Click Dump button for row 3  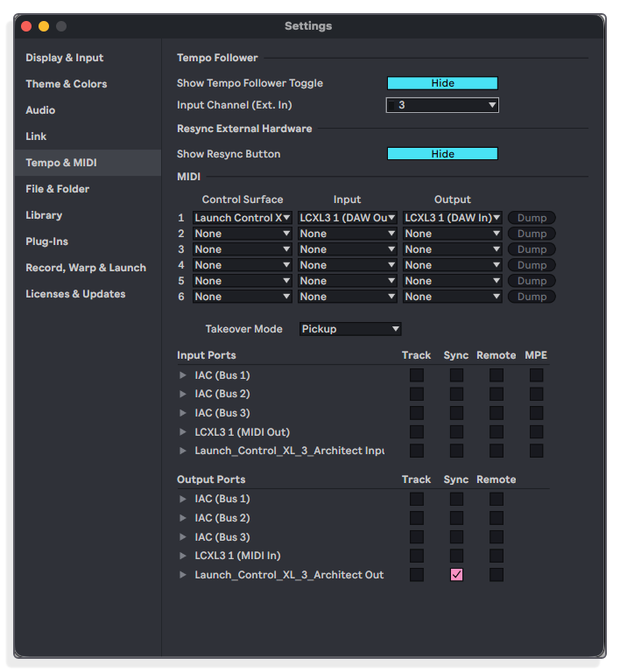[x=532, y=249]
